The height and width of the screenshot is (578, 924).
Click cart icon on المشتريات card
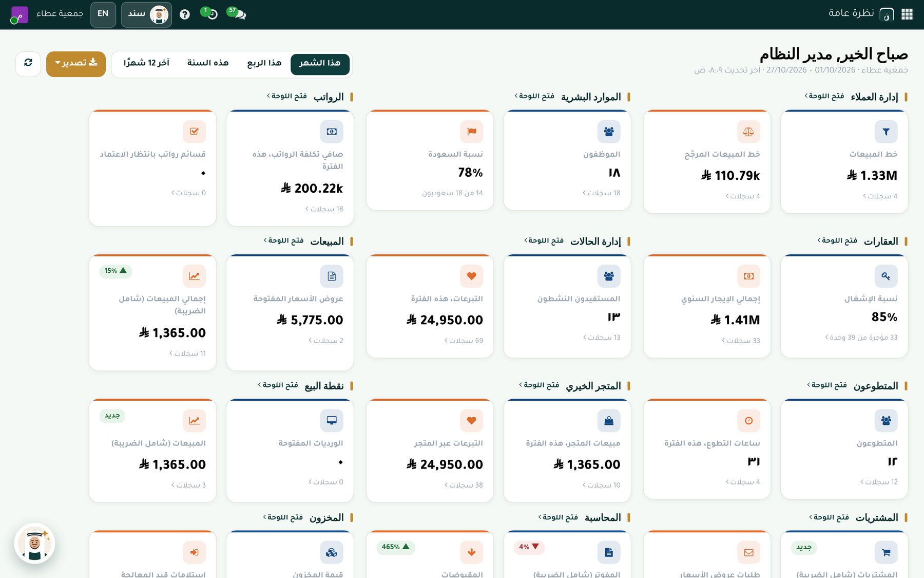coord(886,552)
